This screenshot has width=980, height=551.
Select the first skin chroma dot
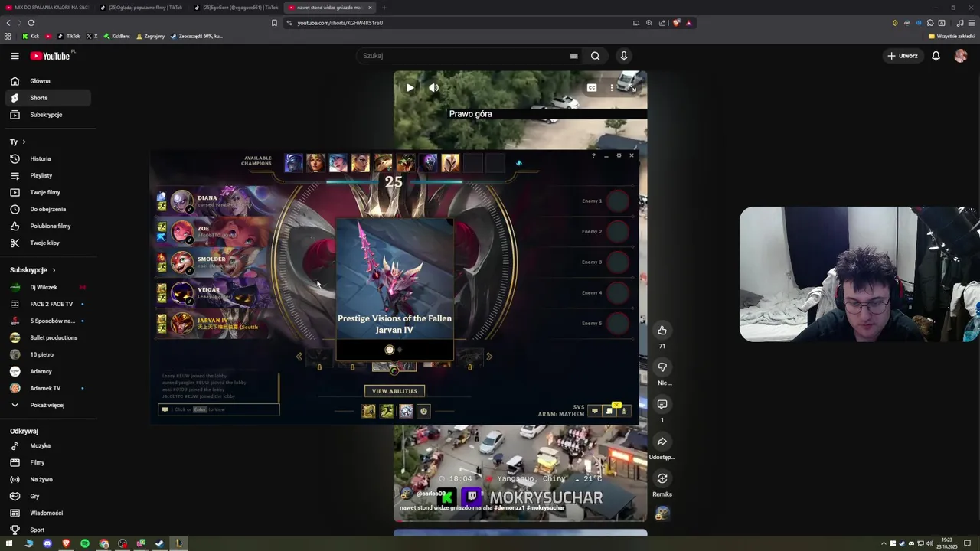click(x=390, y=350)
